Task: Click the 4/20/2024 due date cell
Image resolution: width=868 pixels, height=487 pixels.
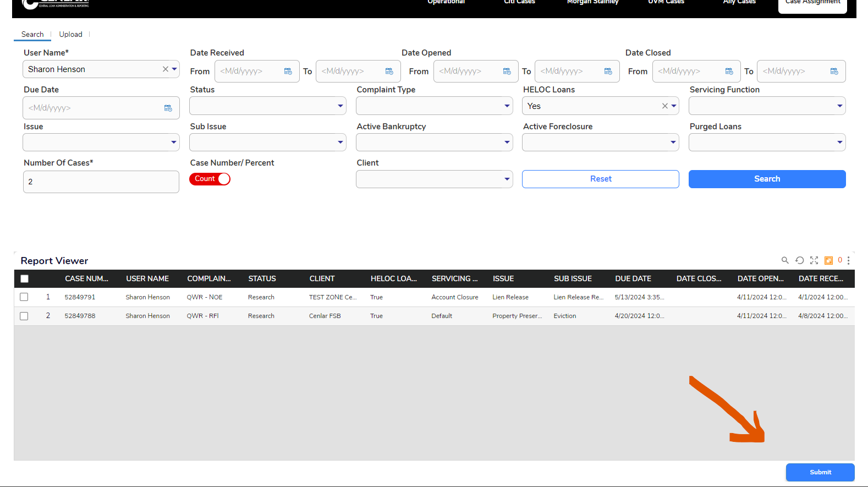Action: pyautogui.click(x=639, y=316)
